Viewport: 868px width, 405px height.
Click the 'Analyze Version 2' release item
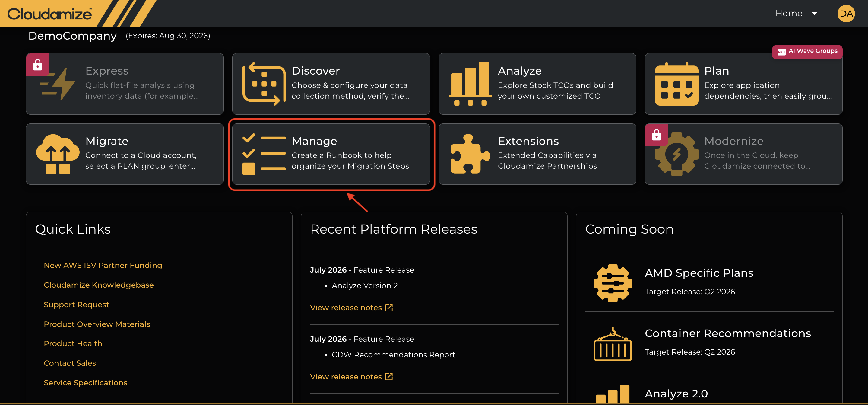click(365, 285)
